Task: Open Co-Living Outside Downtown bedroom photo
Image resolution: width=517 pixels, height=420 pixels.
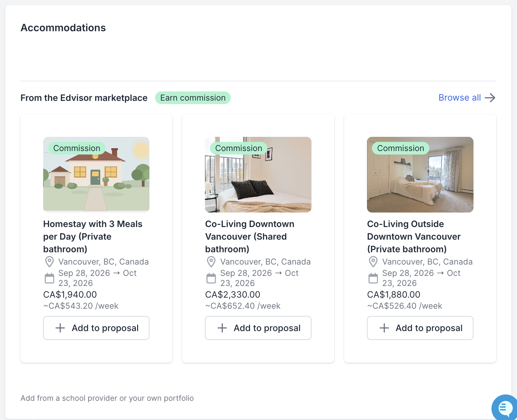Action: click(x=420, y=174)
